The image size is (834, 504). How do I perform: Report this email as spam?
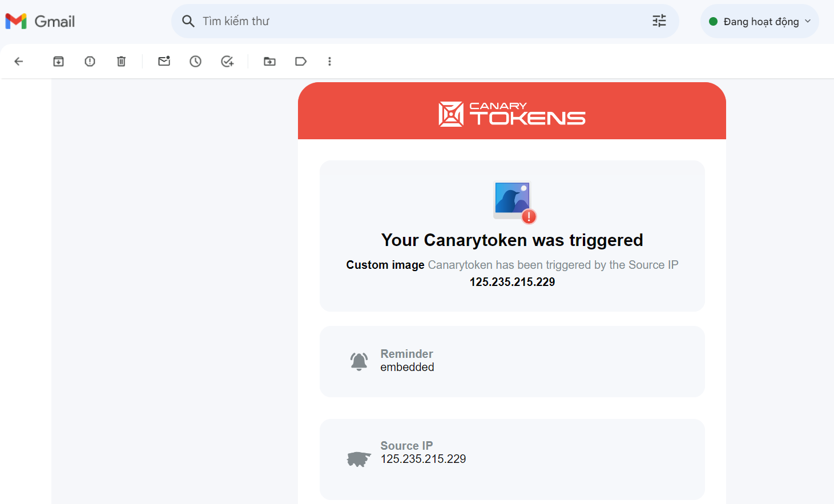(x=90, y=61)
